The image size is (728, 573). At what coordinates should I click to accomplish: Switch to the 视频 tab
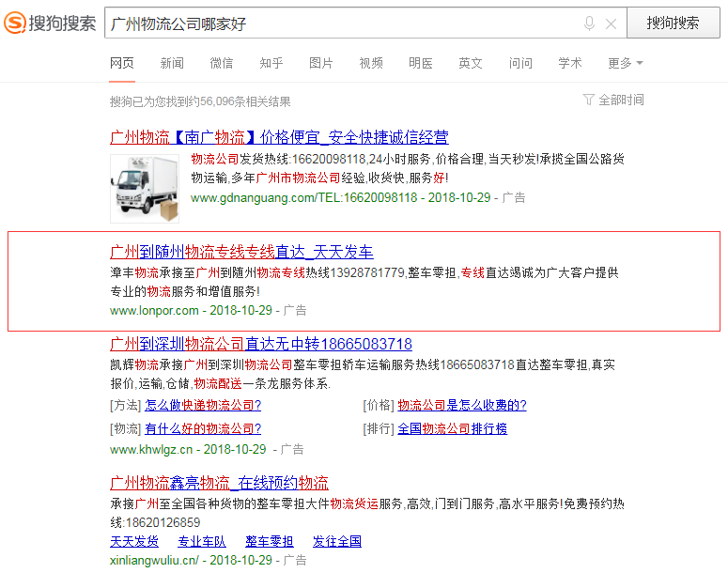[371, 63]
